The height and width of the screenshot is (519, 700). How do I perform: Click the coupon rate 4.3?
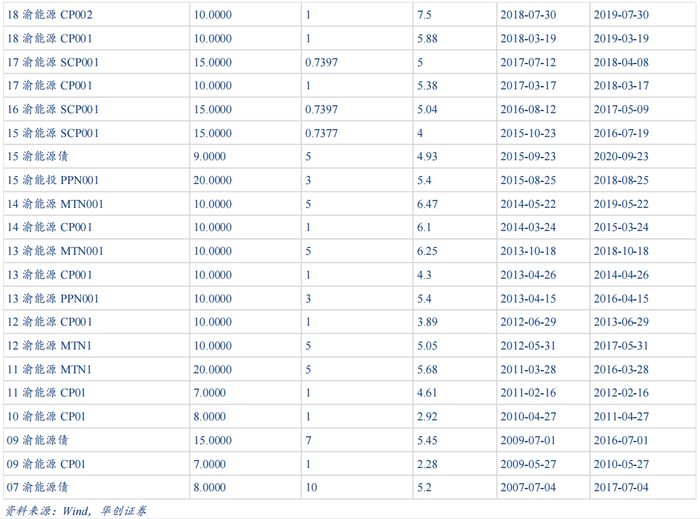click(x=424, y=275)
